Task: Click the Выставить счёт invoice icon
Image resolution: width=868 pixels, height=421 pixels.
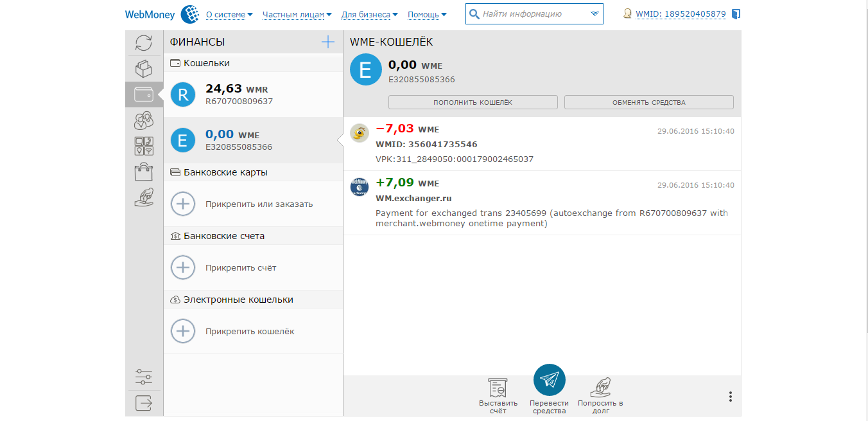Action: [498, 388]
